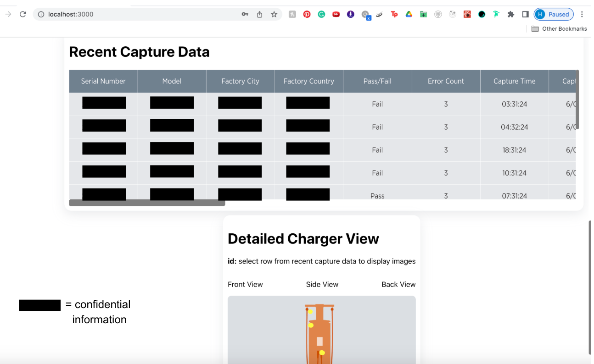The image size is (594, 364).
Task: Click the orange charger image
Action: tap(320, 334)
